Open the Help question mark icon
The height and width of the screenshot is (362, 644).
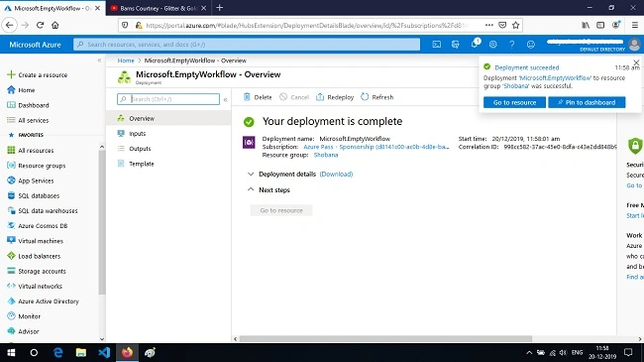(x=512, y=44)
